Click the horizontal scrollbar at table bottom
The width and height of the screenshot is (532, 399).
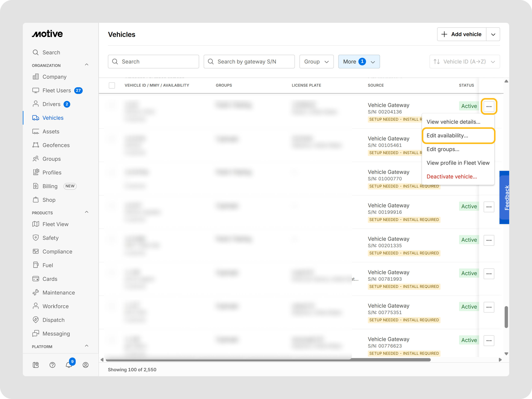tap(268, 360)
